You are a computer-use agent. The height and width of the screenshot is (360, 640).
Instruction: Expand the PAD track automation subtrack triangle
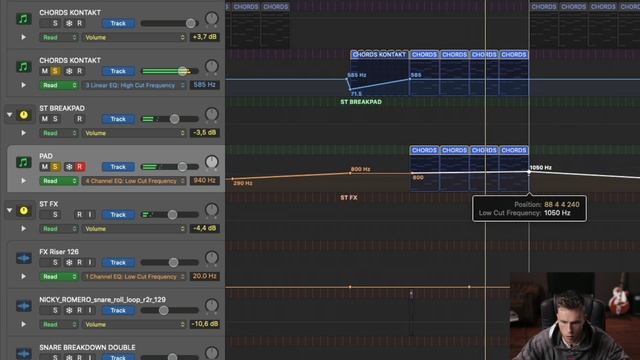click(x=24, y=181)
